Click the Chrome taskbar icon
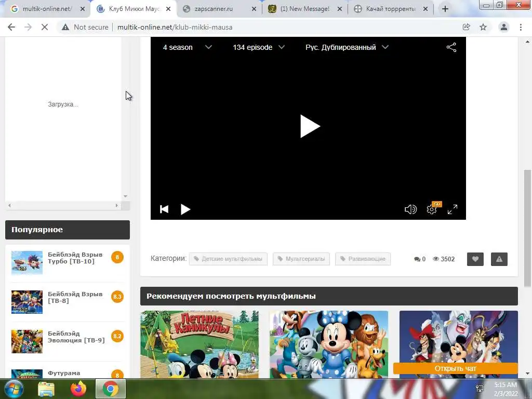532x399 pixels. (x=111, y=389)
